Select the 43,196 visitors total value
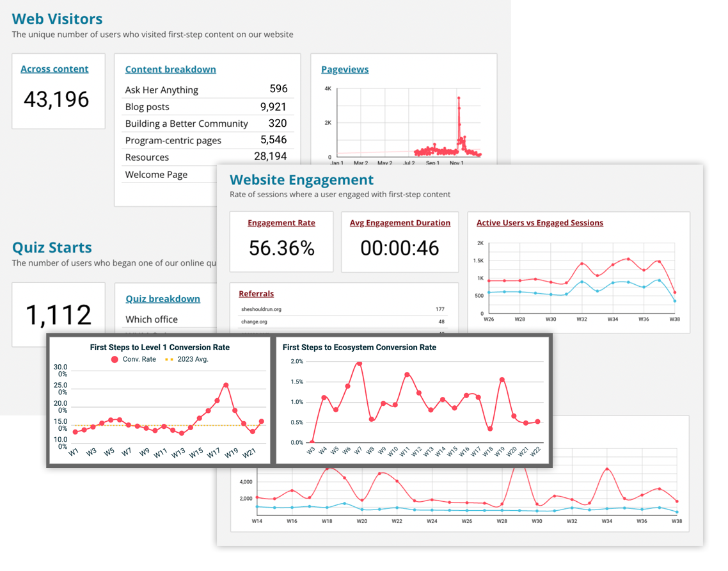The width and height of the screenshot is (728, 571). [x=56, y=99]
